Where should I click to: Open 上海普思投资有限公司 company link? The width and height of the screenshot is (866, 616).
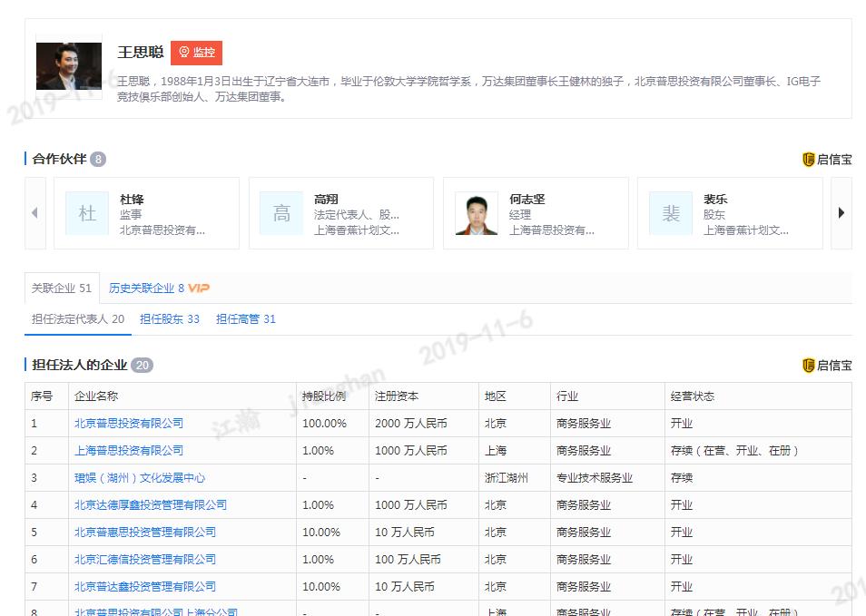[129, 451]
